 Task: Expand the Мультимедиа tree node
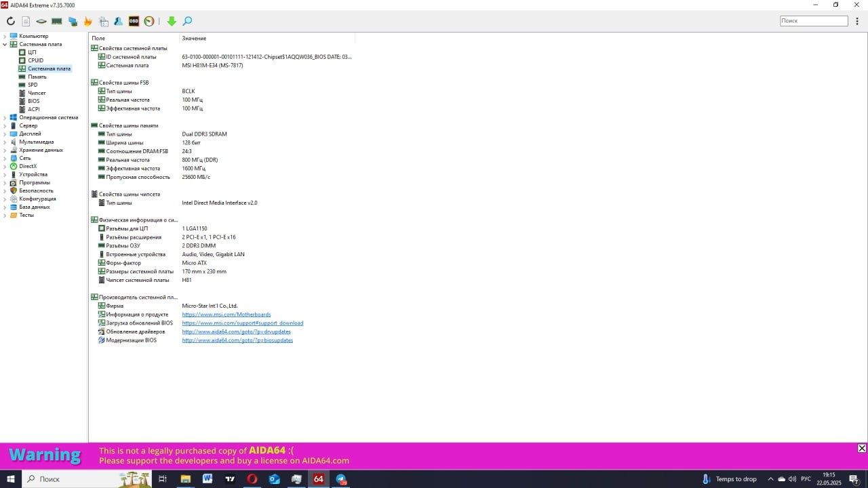tap(5, 142)
